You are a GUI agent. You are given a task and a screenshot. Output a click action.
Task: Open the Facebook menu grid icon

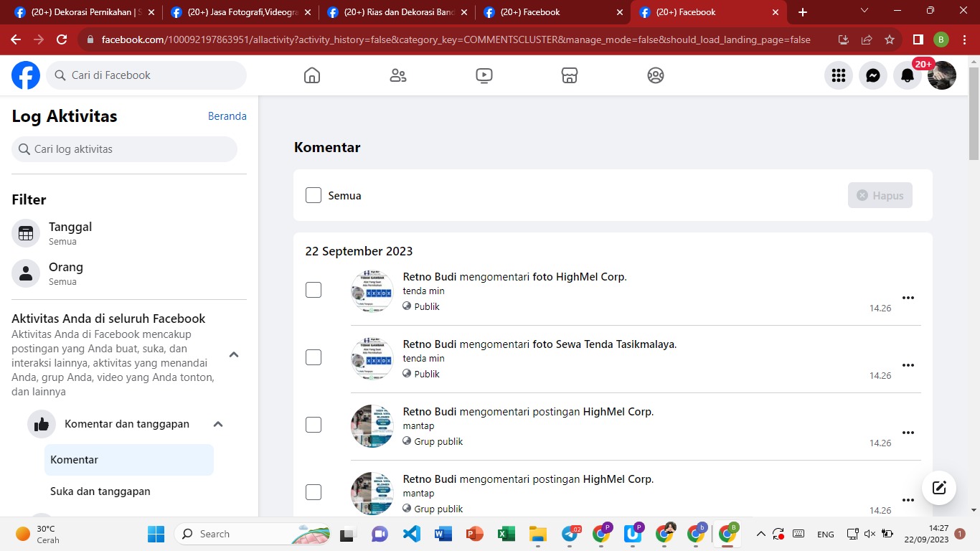839,75
